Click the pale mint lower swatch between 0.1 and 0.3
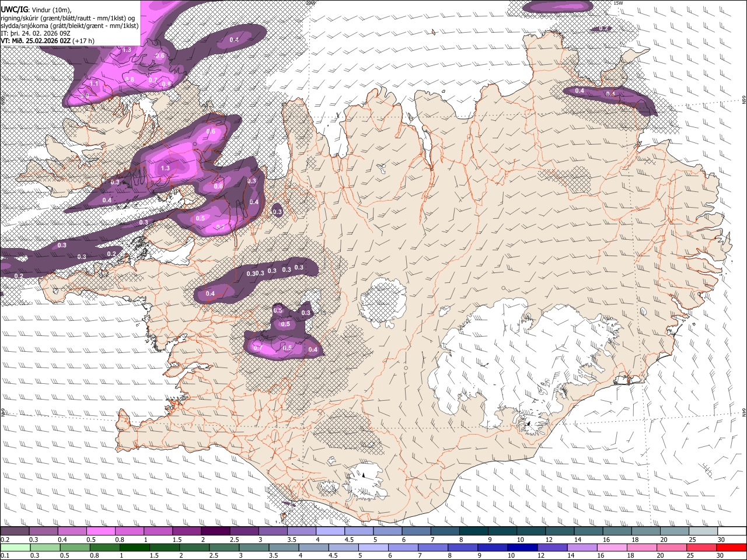747x560 pixels. click(15, 547)
